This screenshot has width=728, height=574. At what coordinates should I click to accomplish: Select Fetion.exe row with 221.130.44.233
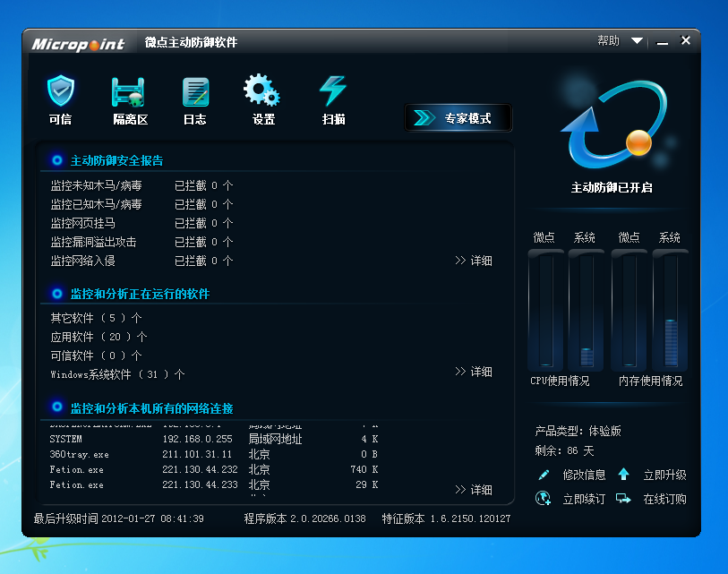(214, 484)
